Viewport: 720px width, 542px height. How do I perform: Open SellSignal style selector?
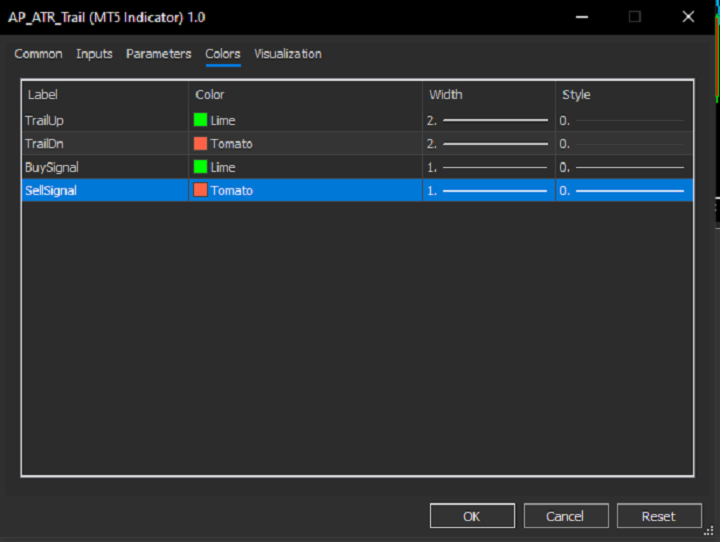pos(624,190)
